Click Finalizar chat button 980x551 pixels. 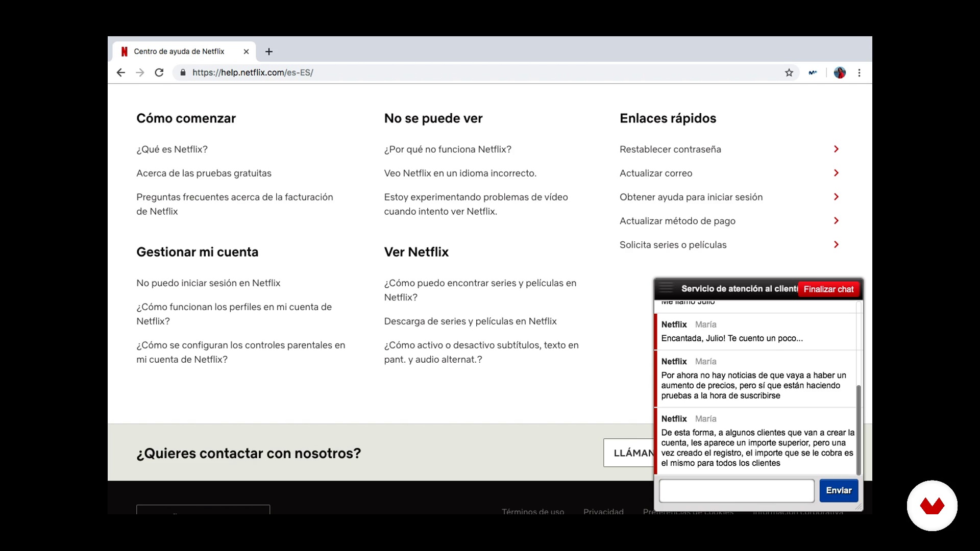tap(828, 289)
